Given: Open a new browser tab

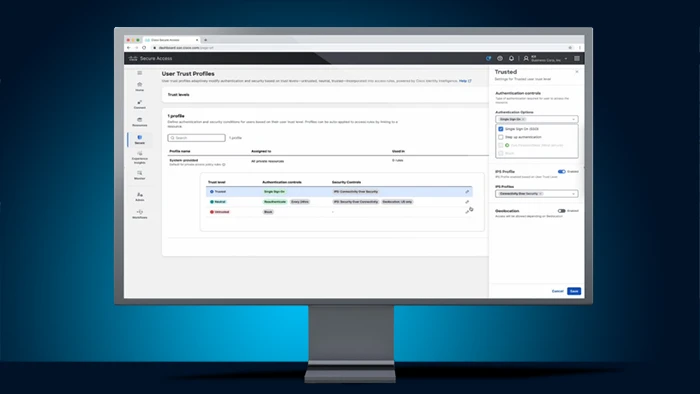Looking at the screenshot, I should tap(205, 40).
